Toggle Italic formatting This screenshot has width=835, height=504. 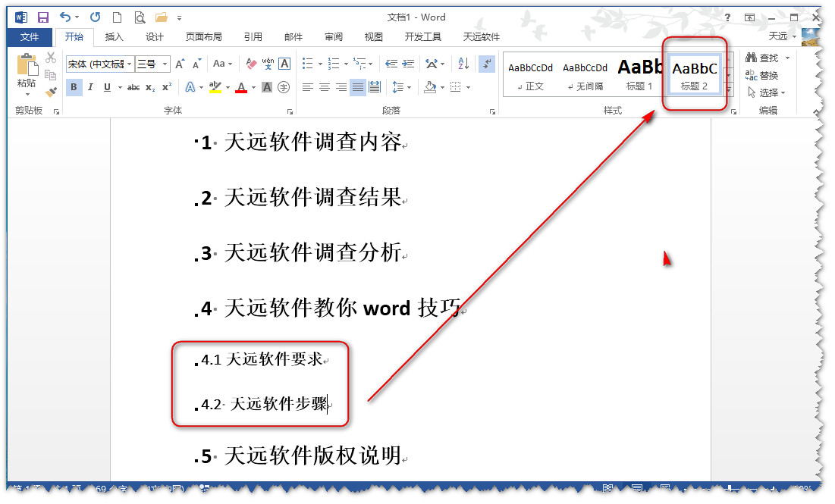[x=90, y=88]
